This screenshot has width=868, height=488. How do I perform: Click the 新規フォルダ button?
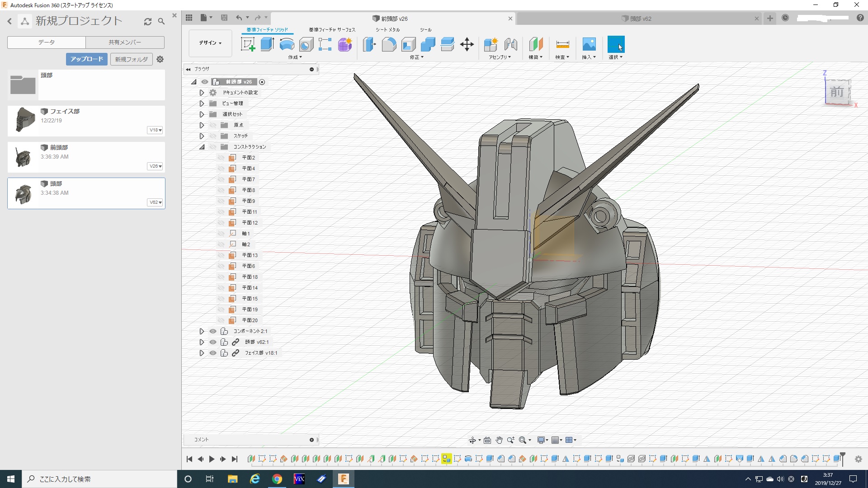(x=131, y=59)
